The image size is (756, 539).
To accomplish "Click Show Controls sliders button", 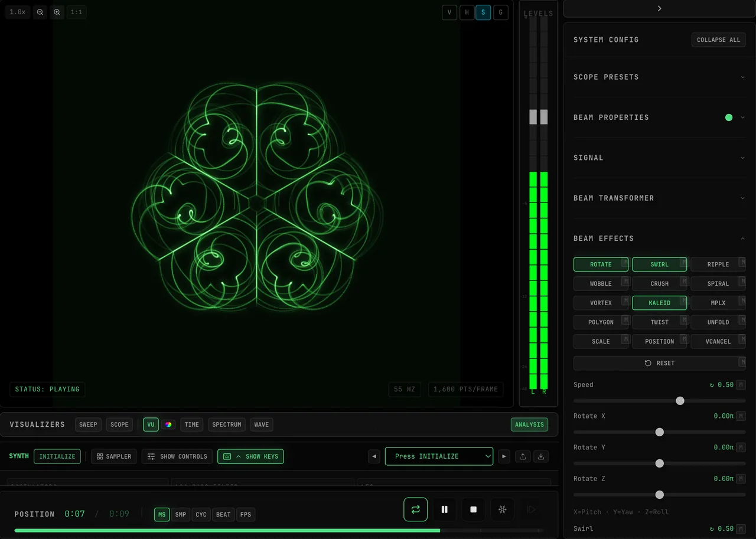I will pos(177,456).
